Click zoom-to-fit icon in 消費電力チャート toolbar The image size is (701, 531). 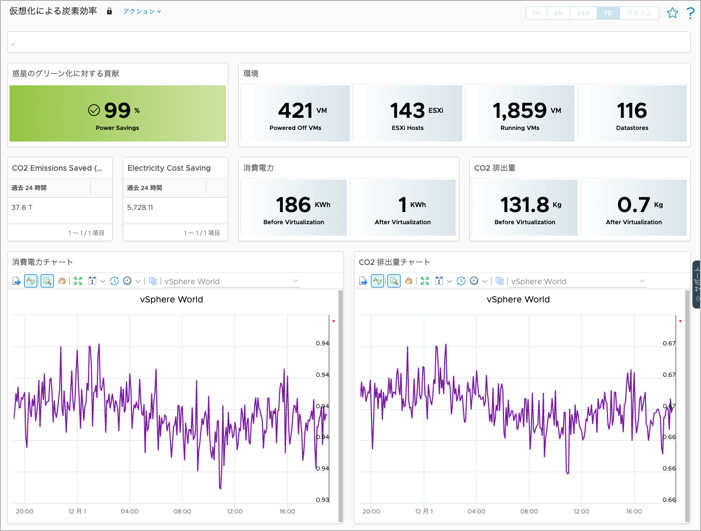(x=77, y=281)
